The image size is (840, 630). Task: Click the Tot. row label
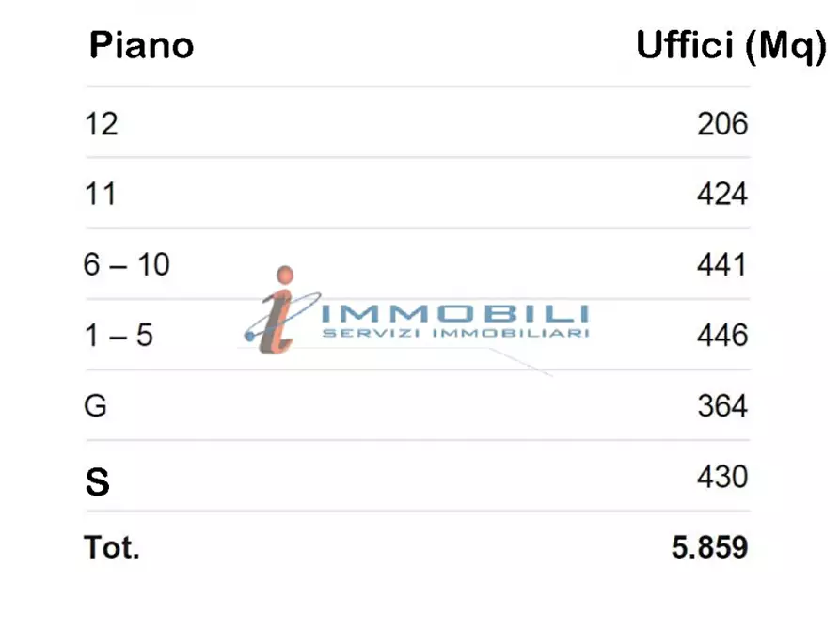point(112,547)
